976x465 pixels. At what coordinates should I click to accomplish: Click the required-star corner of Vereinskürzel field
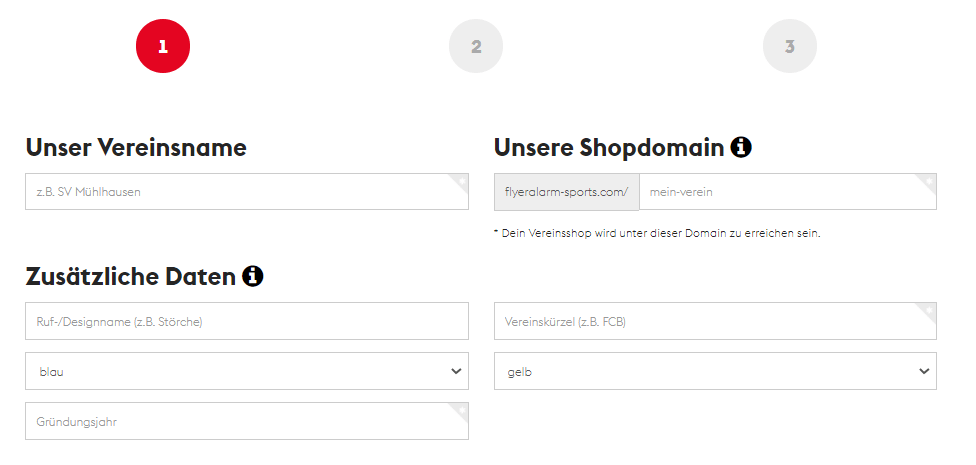click(928, 309)
